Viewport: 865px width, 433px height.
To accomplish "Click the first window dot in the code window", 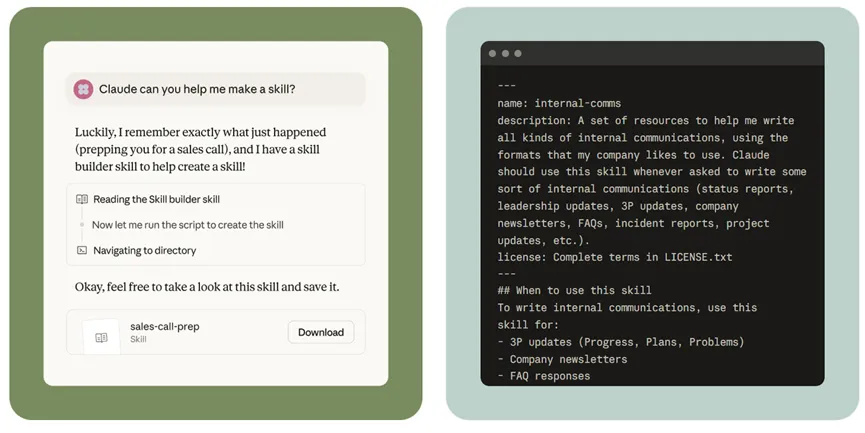I will click(x=492, y=54).
